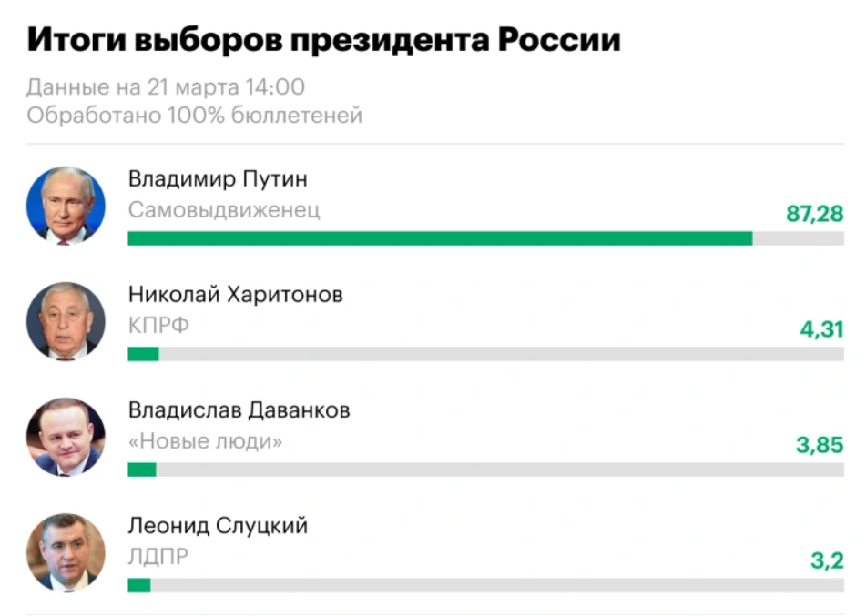Screen dimensions: 866x616
Task: Click the «Новые люди» party label
Action: 206,441
